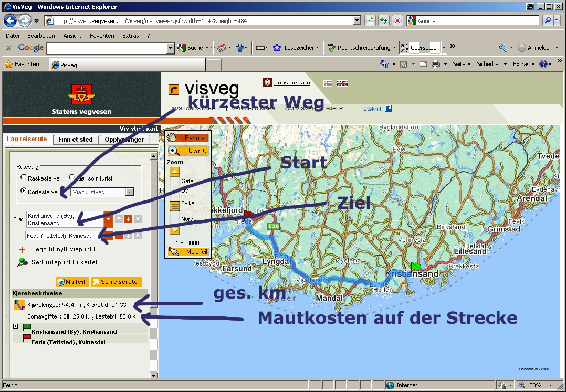Click the zoom-in arrow above Gate
Screen dimensions: 566x392
(x=175, y=172)
